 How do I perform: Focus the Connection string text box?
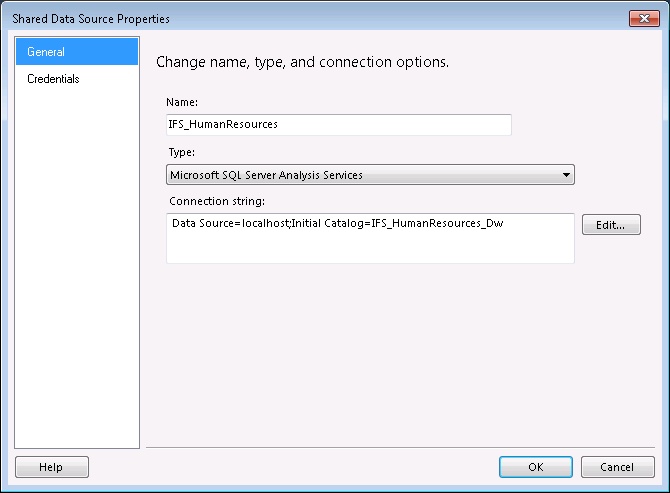[370, 238]
